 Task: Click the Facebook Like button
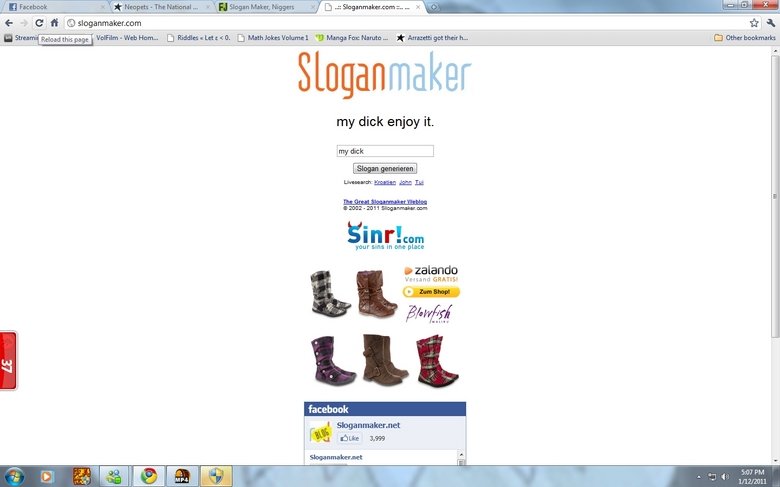coord(350,438)
